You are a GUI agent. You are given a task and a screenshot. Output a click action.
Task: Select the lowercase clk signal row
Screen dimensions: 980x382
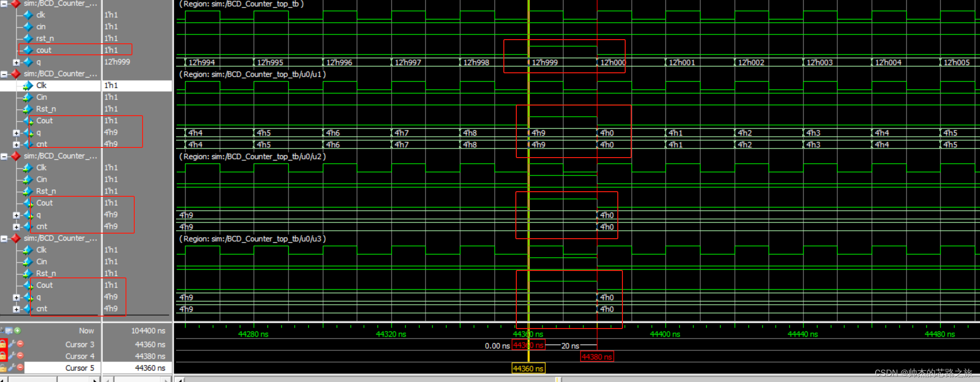click(x=50, y=15)
